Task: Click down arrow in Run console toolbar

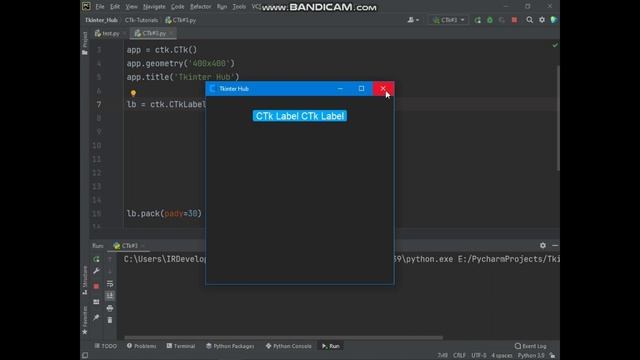Action: [110, 271]
